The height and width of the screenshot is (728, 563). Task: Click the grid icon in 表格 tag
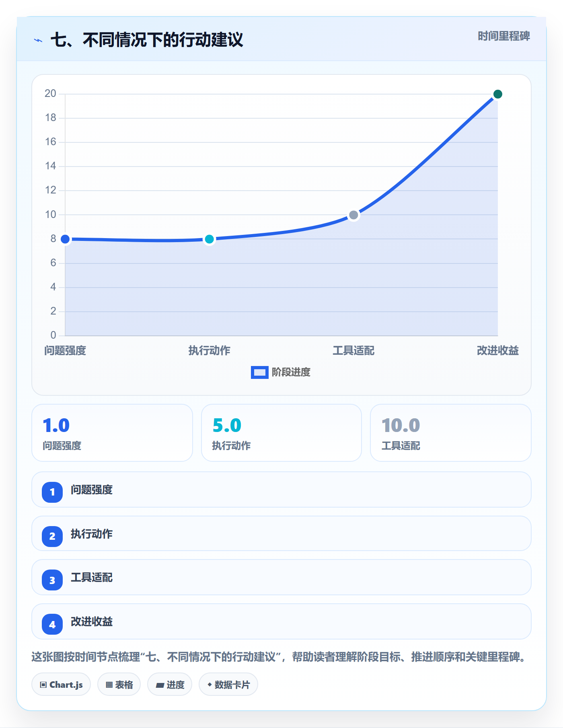pos(109,685)
